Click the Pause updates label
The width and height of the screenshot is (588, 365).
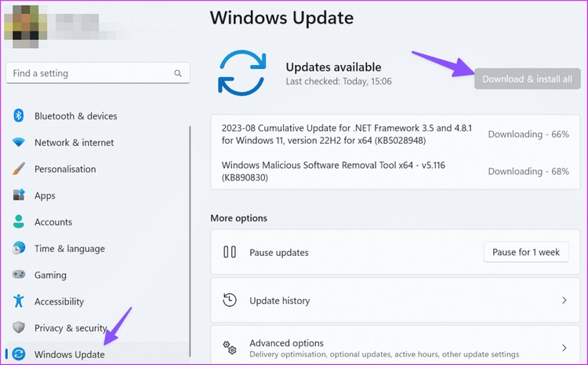point(279,252)
